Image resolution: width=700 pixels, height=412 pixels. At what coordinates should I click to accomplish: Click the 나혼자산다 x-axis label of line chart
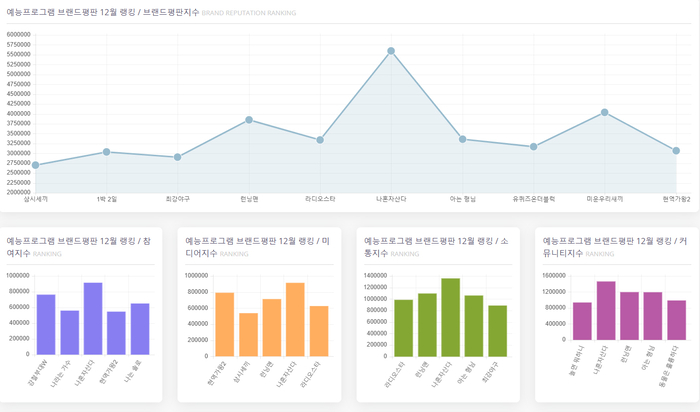[391, 199]
